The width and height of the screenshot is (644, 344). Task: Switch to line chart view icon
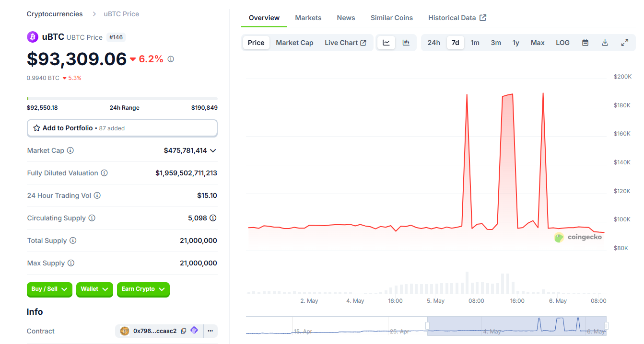(386, 43)
